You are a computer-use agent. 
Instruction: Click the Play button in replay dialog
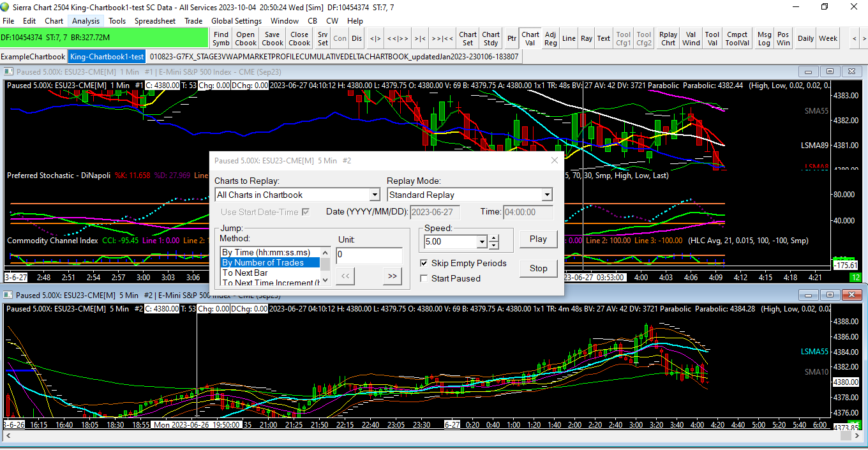[538, 239]
